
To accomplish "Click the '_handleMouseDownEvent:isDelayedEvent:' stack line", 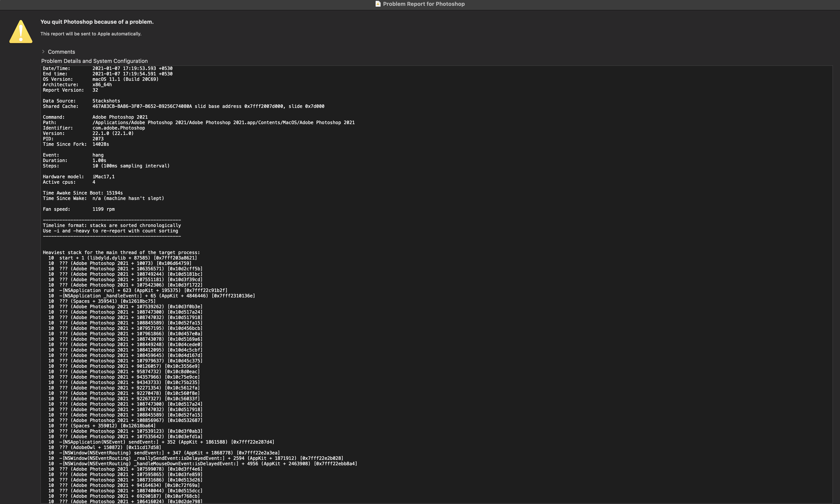I will [203, 464].
